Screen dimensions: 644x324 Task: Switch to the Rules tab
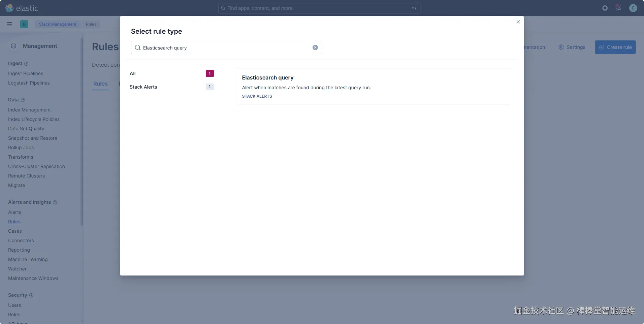[x=100, y=84]
